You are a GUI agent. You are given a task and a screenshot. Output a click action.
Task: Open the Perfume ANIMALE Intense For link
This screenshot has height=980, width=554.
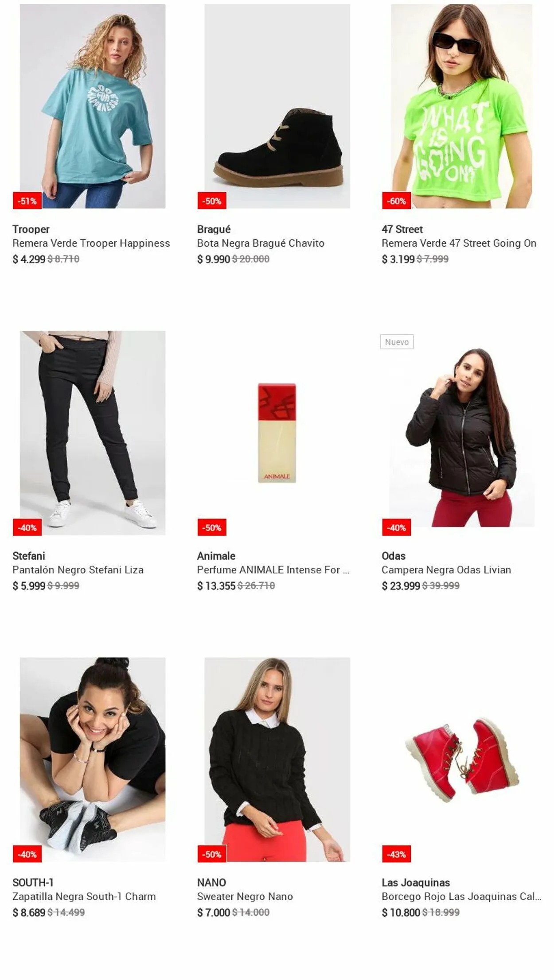click(273, 569)
